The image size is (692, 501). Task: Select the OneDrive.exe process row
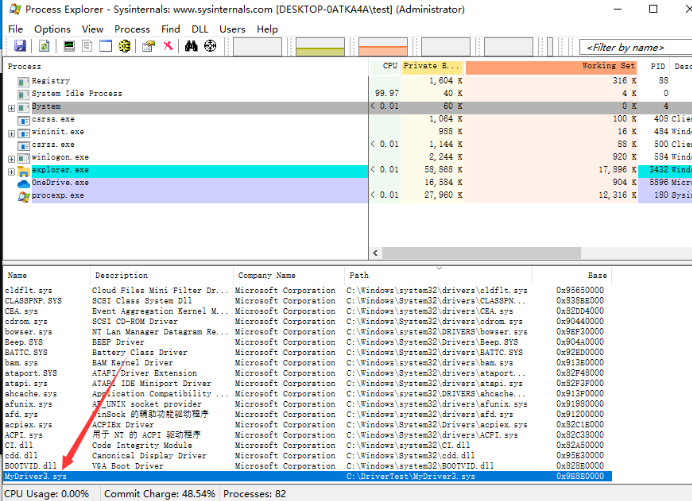(348, 183)
